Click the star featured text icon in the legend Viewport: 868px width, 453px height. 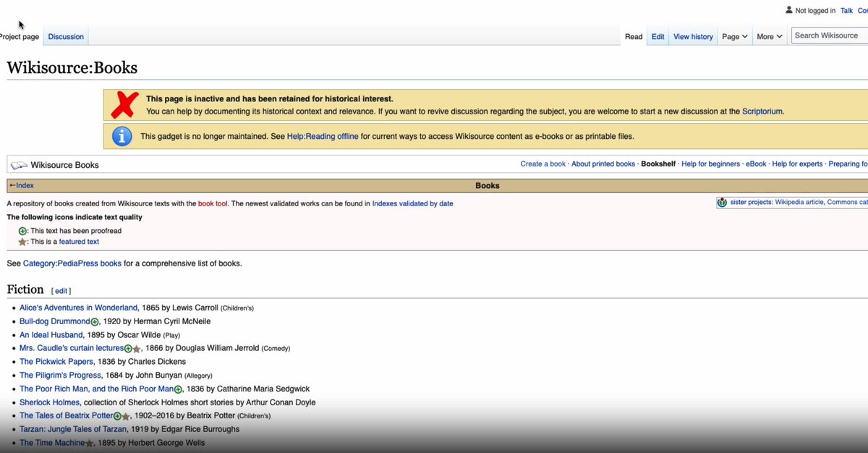(x=22, y=242)
